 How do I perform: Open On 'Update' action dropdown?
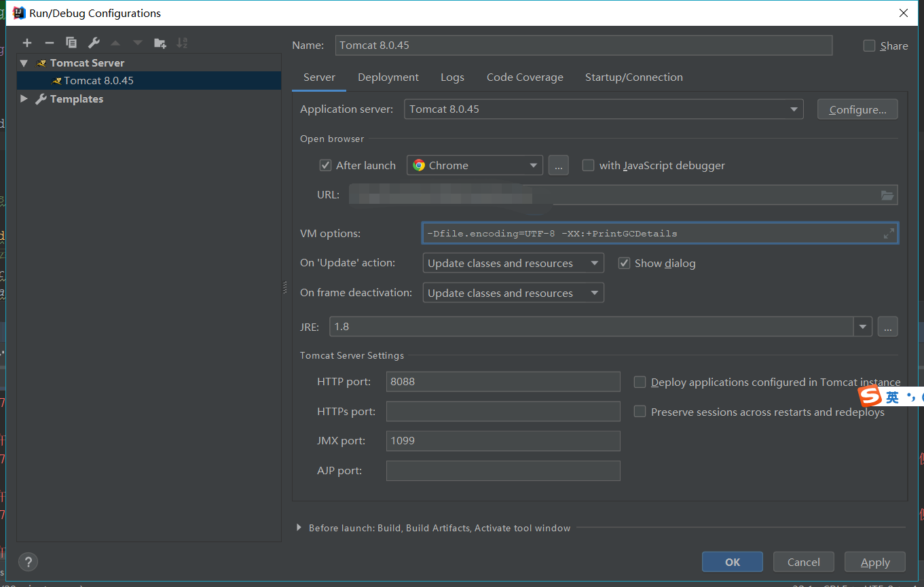coord(513,263)
